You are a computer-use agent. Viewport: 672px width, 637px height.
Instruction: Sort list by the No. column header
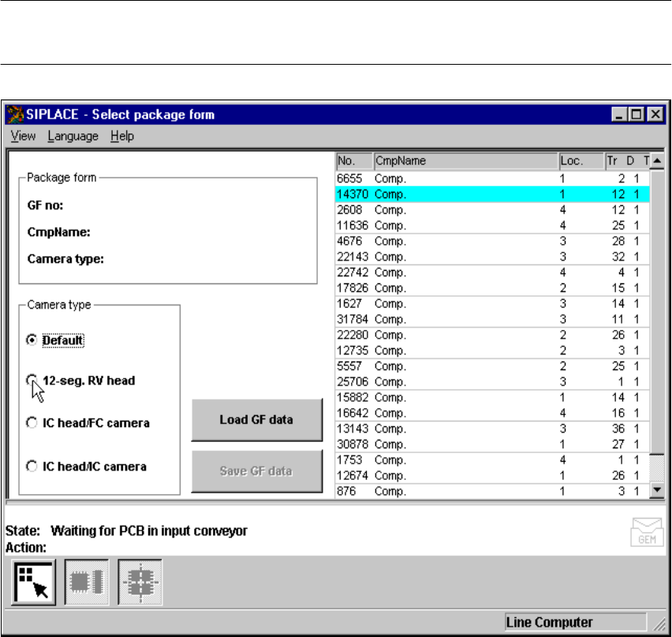(353, 161)
